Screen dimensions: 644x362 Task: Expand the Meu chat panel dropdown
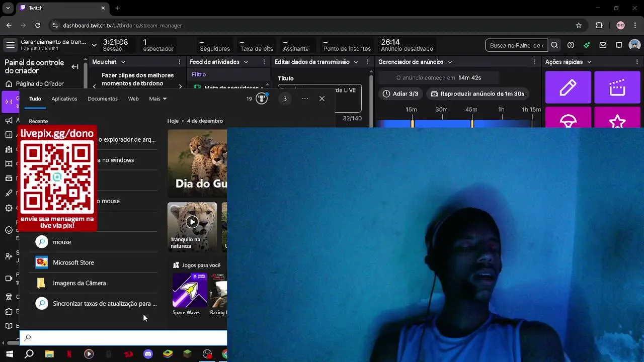click(x=122, y=62)
